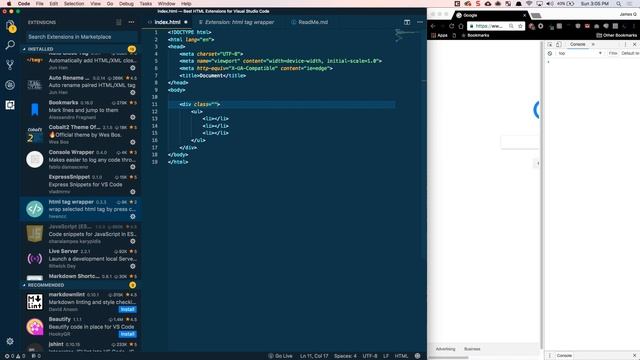Click the markdownlint extension logo
This screenshot has width=640, height=360.
[35, 302]
